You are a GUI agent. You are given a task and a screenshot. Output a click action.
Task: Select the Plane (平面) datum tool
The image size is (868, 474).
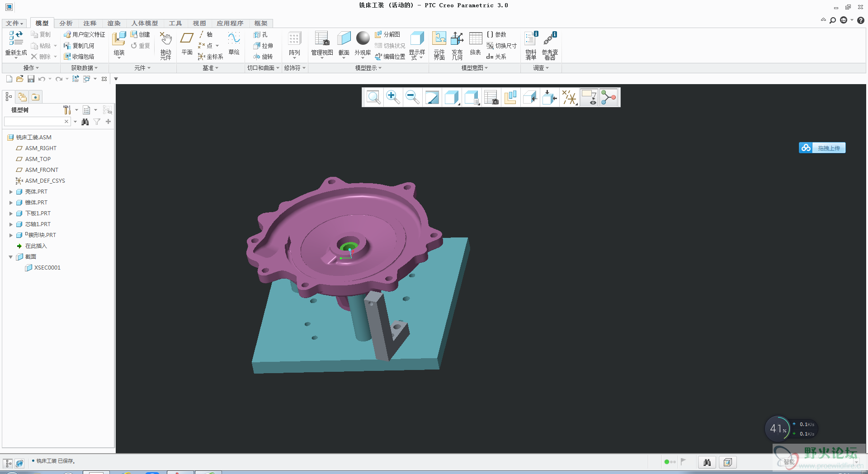(x=187, y=38)
